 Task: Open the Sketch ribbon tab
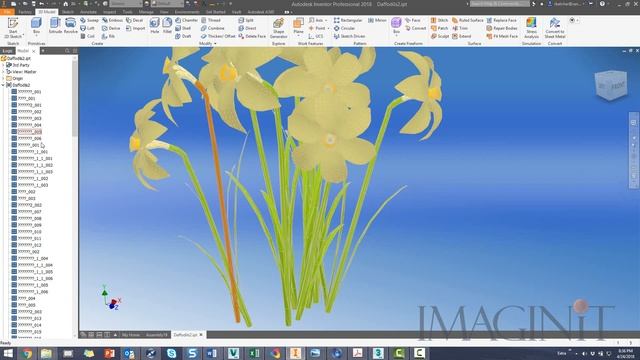coord(68,12)
